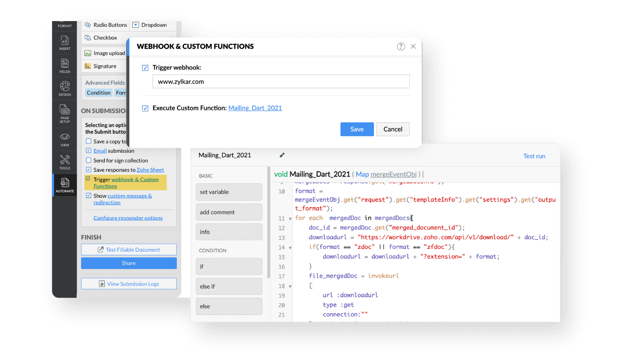
Task: Click Save in webhook dialog
Action: (x=357, y=129)
